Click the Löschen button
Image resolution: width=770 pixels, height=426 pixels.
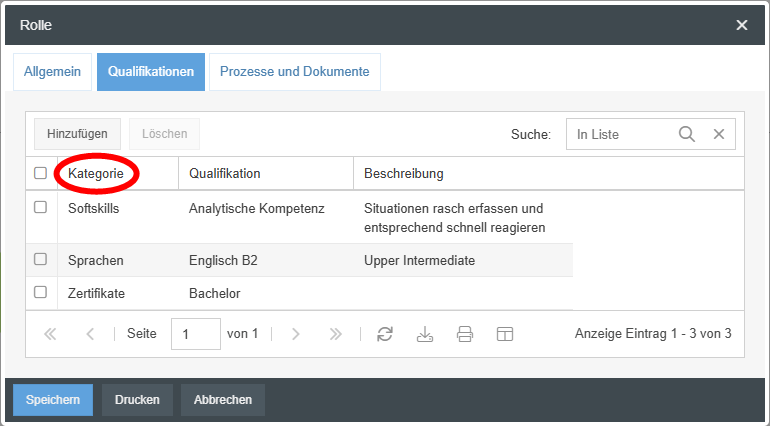point(165,134)
